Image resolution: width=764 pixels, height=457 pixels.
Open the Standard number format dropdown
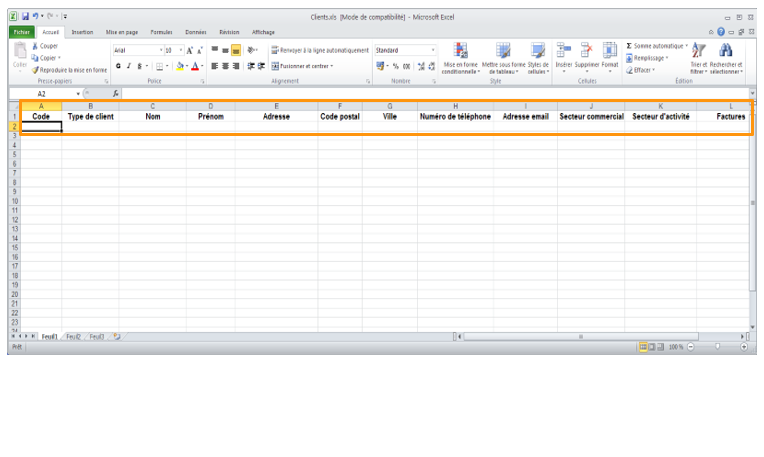(405, 50)
